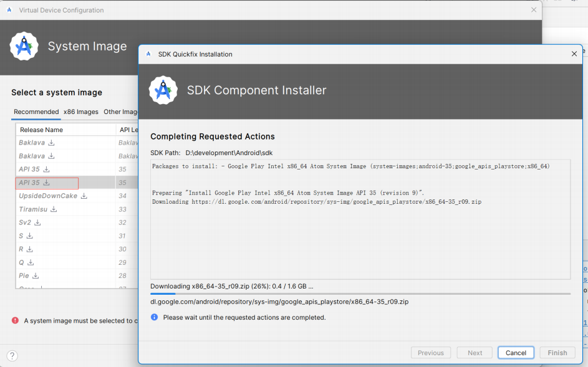Download Sv2 system image
Image resolution: width=588 pixels, height=367 pixels.
pyautogui.click(x=37, y=222)
